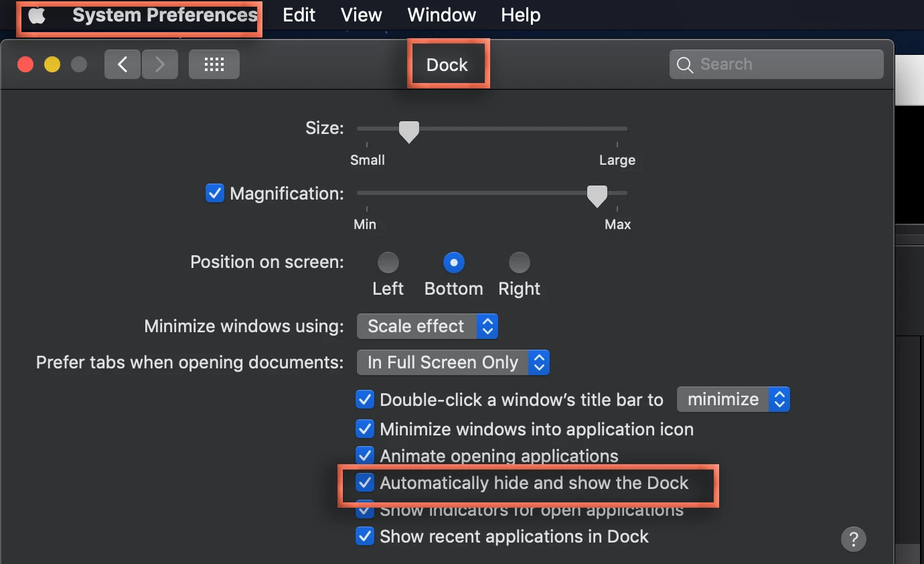Open the Window menu

pos(441,15)
